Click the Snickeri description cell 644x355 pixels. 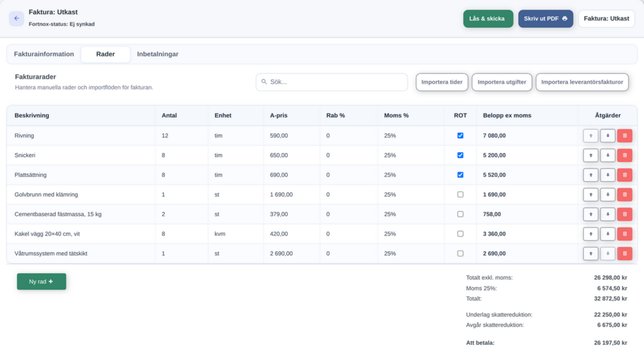click(81, 155)
